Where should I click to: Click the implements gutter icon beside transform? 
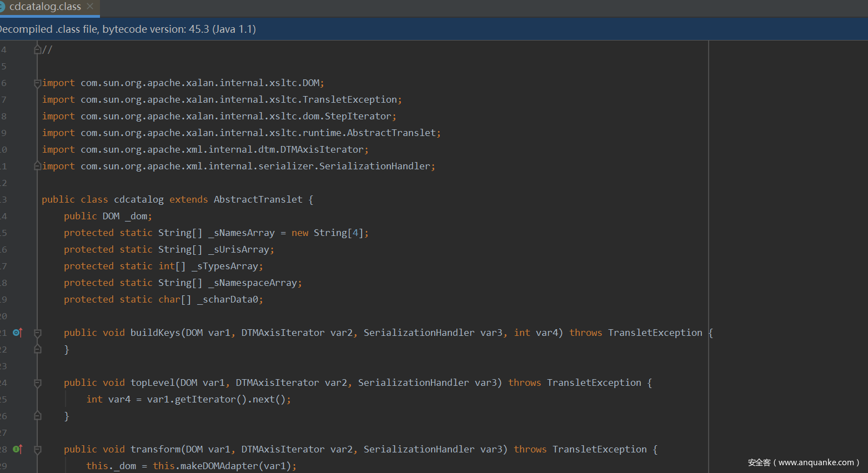(x=17, y=449)
